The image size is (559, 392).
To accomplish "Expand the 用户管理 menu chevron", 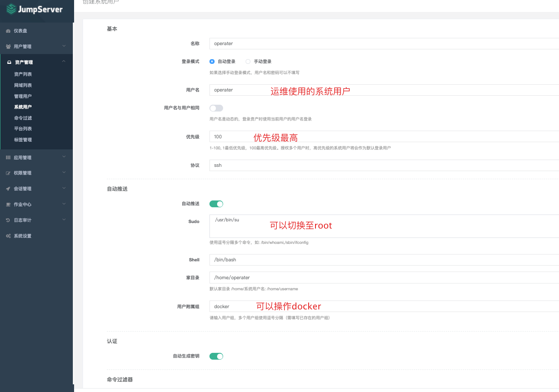I will pyautogui.click(x=64, y=46).
